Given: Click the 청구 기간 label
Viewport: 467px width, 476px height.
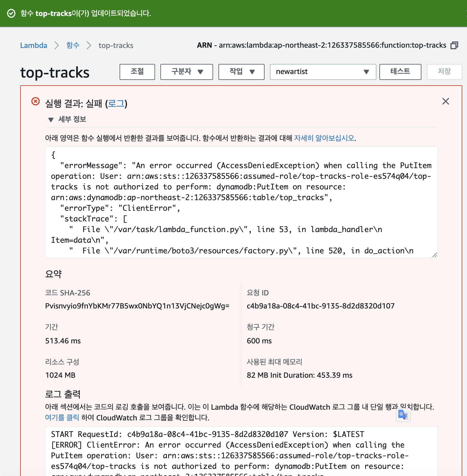Looking at the screenshot, I should tap(261, 327).
